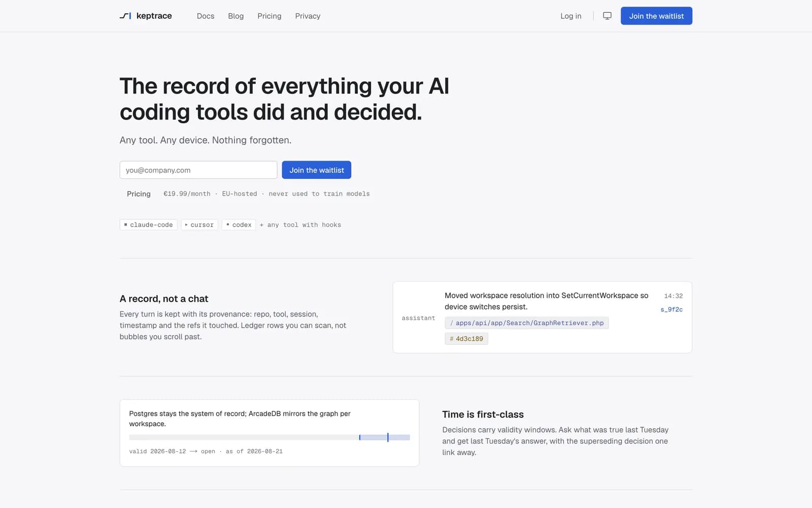This screenshot has height=508, width=812.
Task: Focus the you@company.com email field
Action: point(198,170)
